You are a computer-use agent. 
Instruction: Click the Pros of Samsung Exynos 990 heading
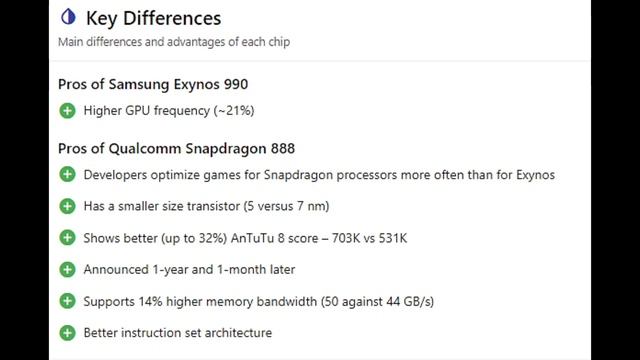(x=153, y=84)
